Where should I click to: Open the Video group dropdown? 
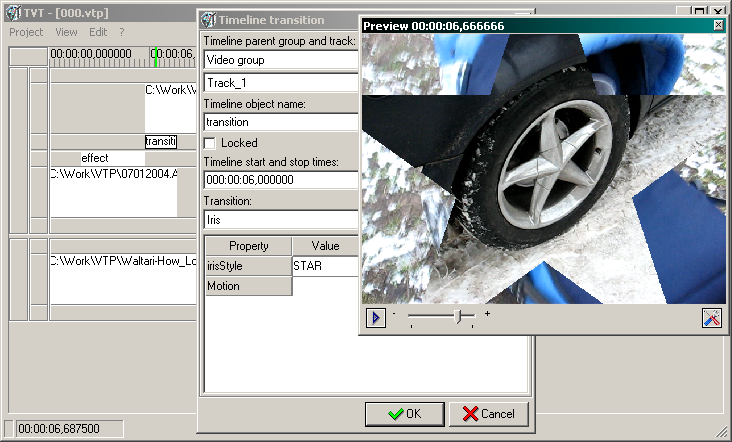[281, 60]
